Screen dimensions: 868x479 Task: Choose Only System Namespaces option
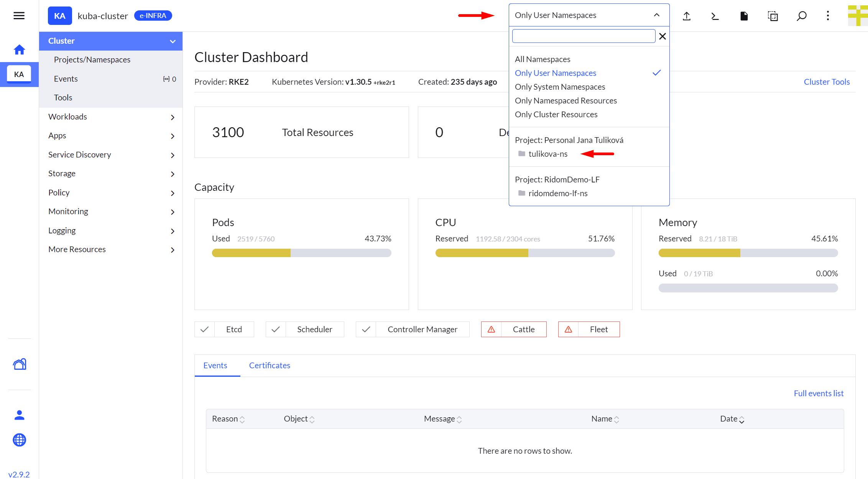click(x=560, y=87)
